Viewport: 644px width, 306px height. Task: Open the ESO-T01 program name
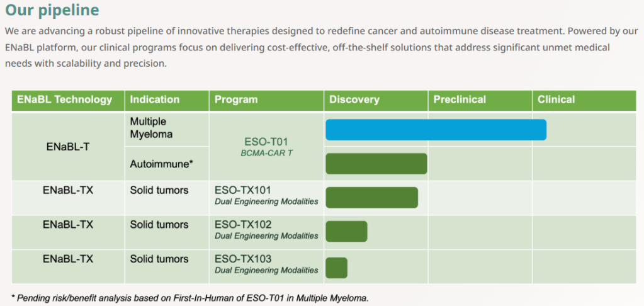tap(266, 142)
